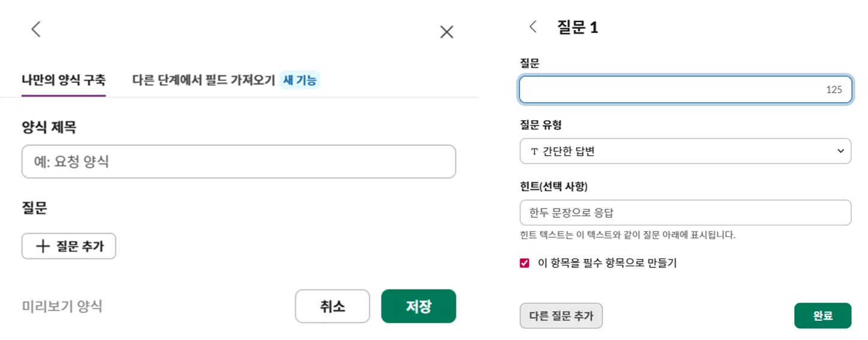Image resolution: width=868 pixels, height=340 pixels.
Task: Click the back arrow in the form builder header
Action: point(36,29)
